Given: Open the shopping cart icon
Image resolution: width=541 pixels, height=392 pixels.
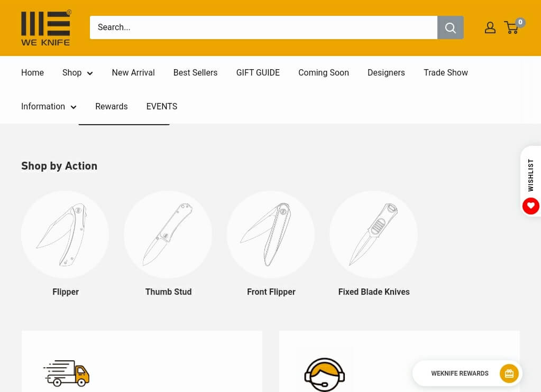Looking at the screenshot, I should click(x=513, y=26).
